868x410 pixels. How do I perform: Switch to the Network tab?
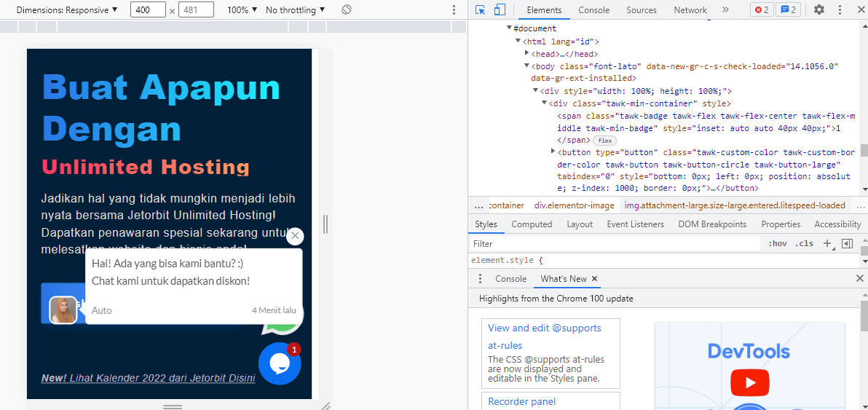coord(690,9)
